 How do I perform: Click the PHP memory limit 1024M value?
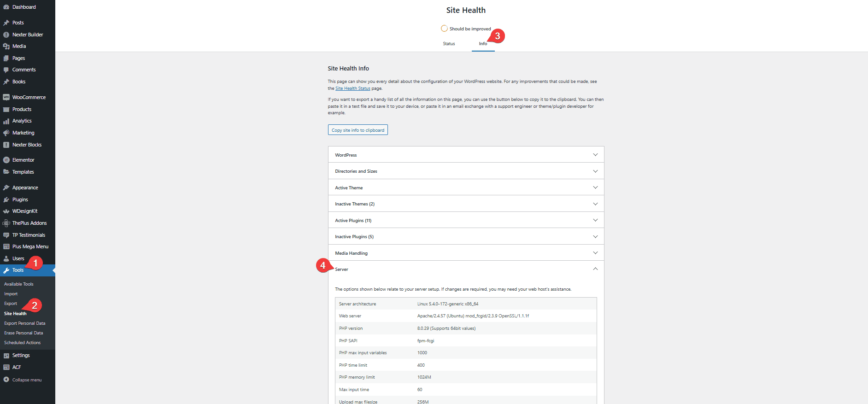point(424,377)
